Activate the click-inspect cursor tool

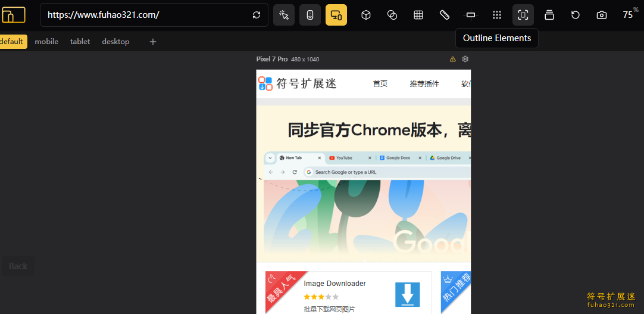[284, 15]
